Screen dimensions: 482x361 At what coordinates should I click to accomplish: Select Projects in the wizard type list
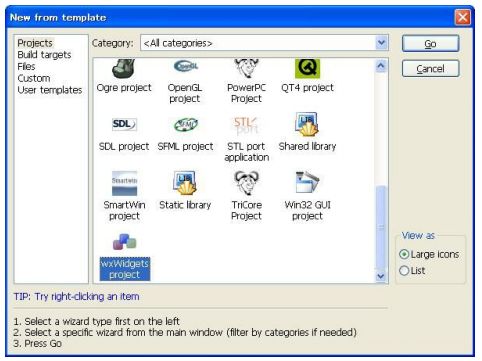tap(35, 43)
